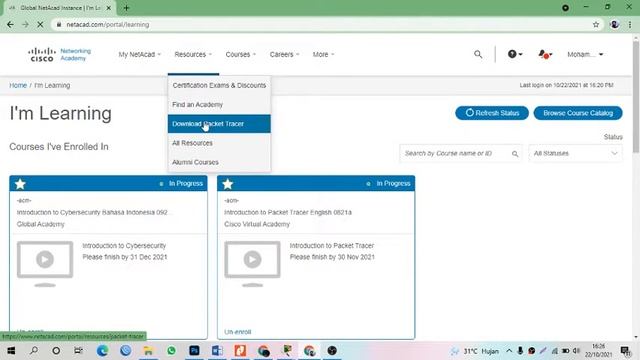Screen dimensions: 640x360
Task: Click the Browse Course Catalog button
Action: (x=578, y=113)
